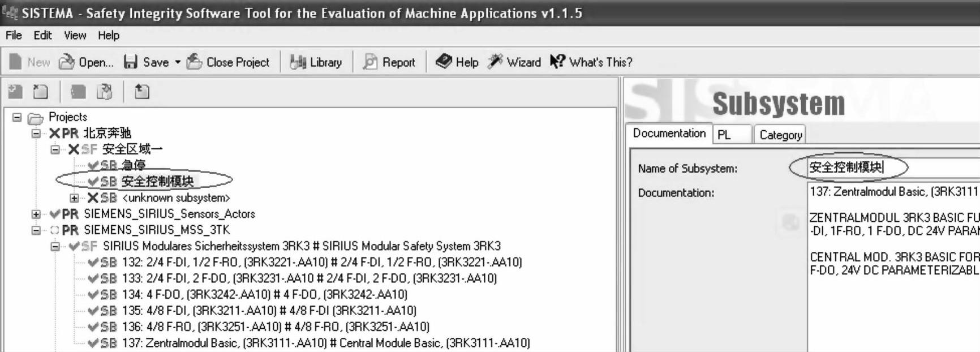
Task: Click the Help book icon in the toolbar
Action: tap(444, 61)
